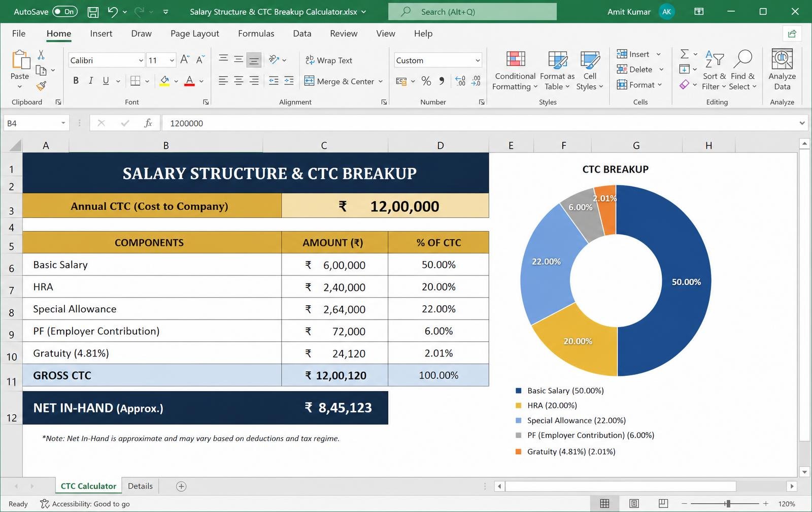Apply Percent Style format
Viewport: 812px width, 512px height.
(426, 81)
